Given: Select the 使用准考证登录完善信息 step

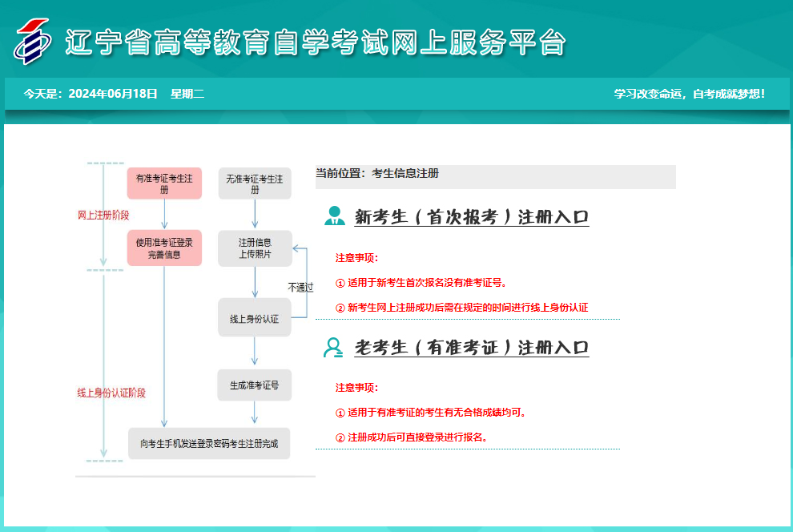Looking at the screenshot, I should click(164, 248).
